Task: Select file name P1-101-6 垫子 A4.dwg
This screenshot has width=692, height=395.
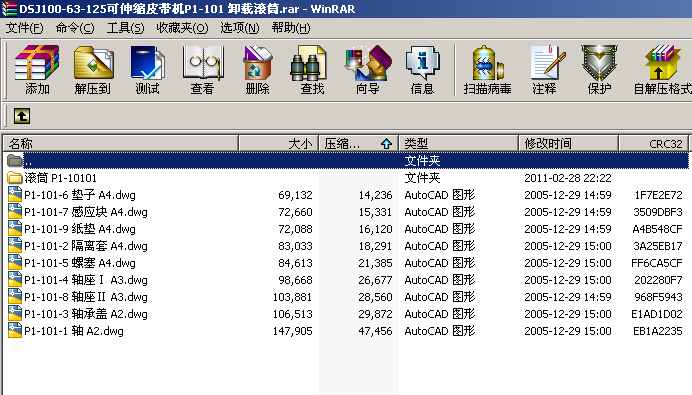Action: tap(80, 195)
